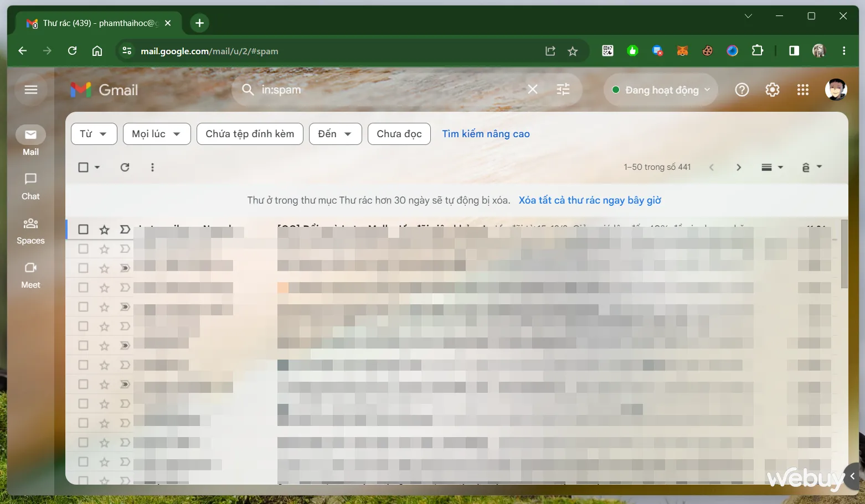Screen dimensions: 865x504
Task: Toggle the "Chưa đọc" unread filter chip
Action: [x=399, y=134]
